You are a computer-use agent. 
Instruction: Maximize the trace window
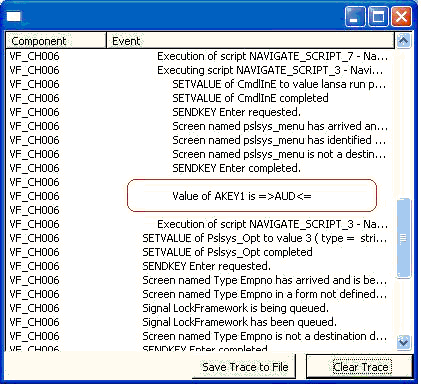pos(378,16)
